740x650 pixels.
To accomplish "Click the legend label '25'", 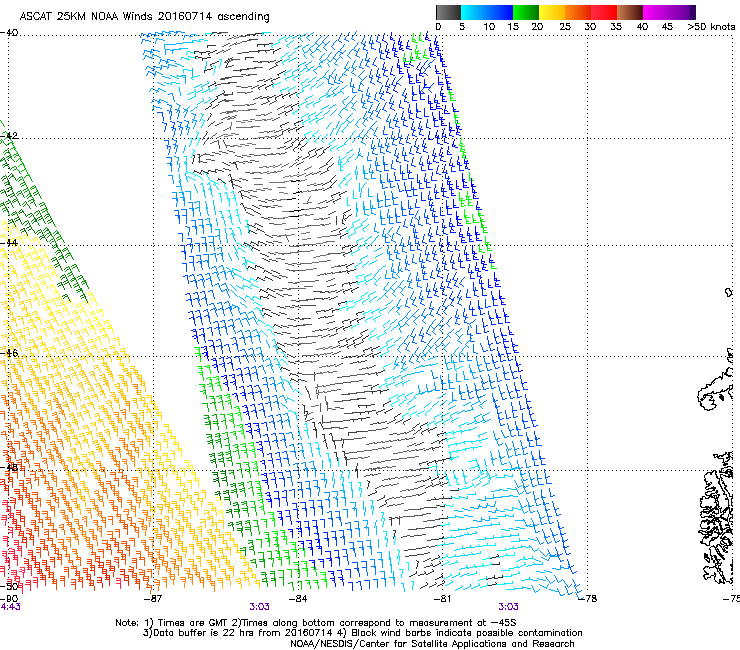I will (565, 27).
